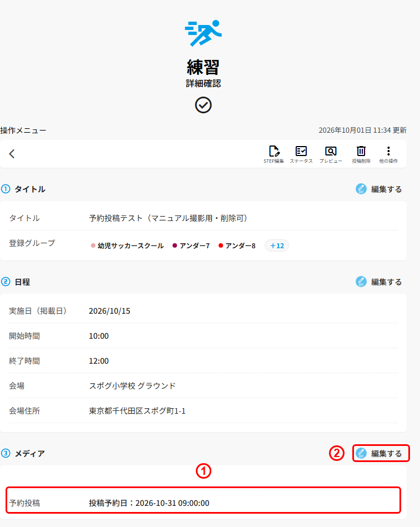The image size is (420, 527).
Task: Click the 幼児サッカースクール group tag
Action: [127, 245]
